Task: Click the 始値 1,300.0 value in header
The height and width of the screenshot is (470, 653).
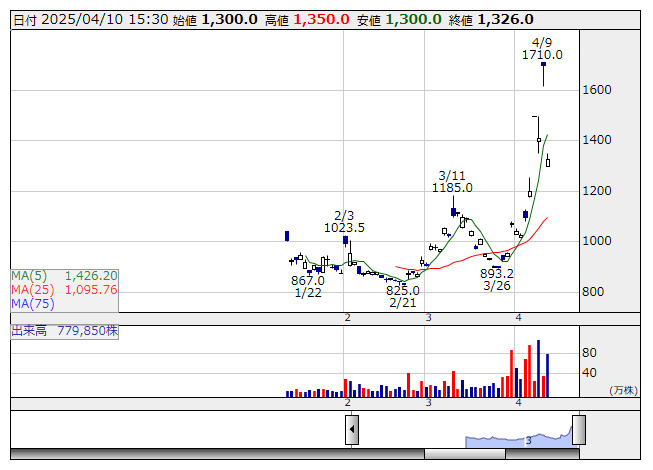Action: click(215, 20)
